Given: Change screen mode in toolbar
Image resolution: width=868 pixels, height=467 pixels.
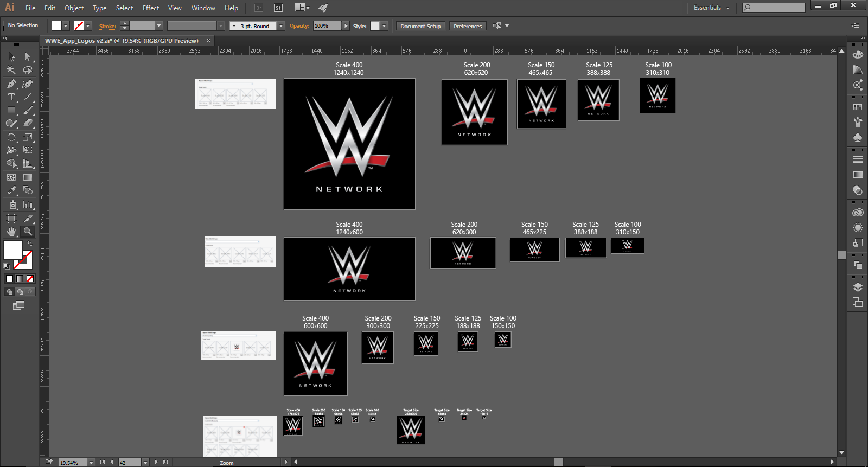Looking at the screenshot, I should 19,305.
